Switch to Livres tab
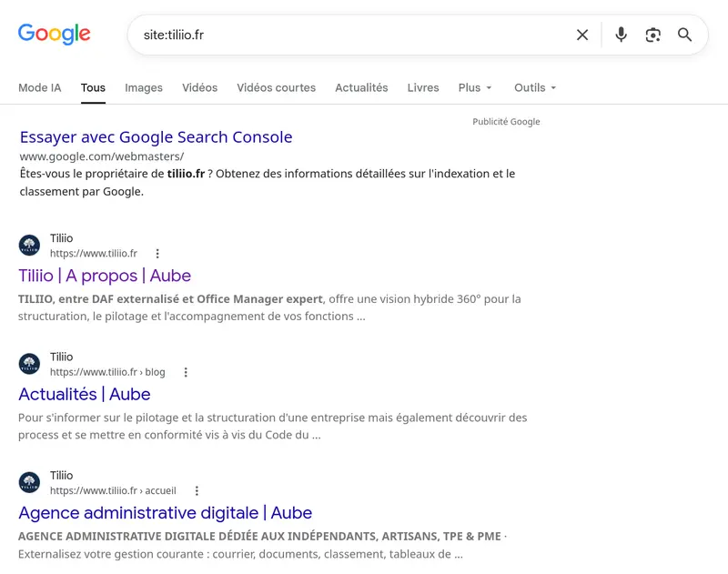The width and height of the screenshot is (728, 574). pos(423,87)
